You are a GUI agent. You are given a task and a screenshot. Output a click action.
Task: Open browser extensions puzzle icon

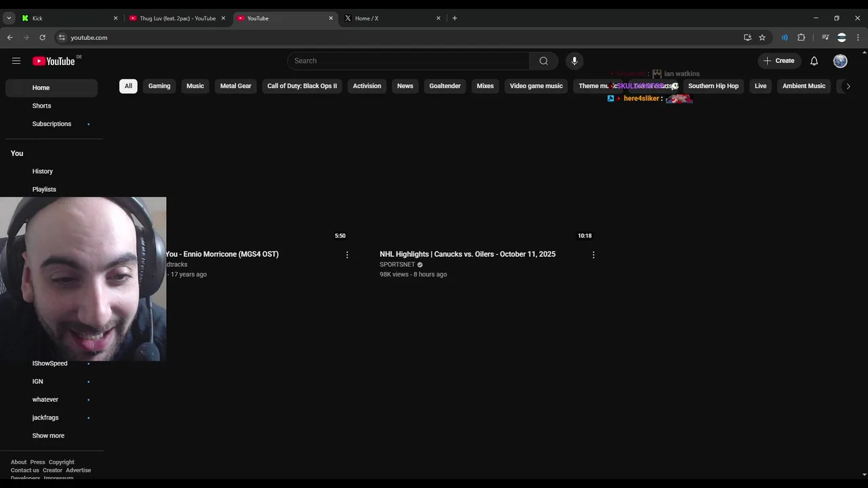801,37
